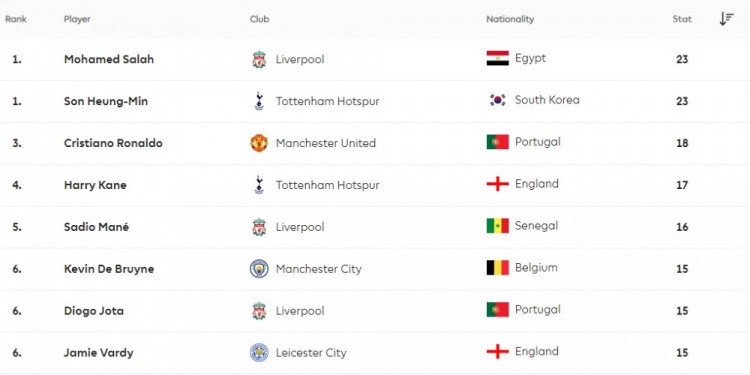Click the Player column header
This screenshot has height=375, width=750.
(x=77, y=19)
